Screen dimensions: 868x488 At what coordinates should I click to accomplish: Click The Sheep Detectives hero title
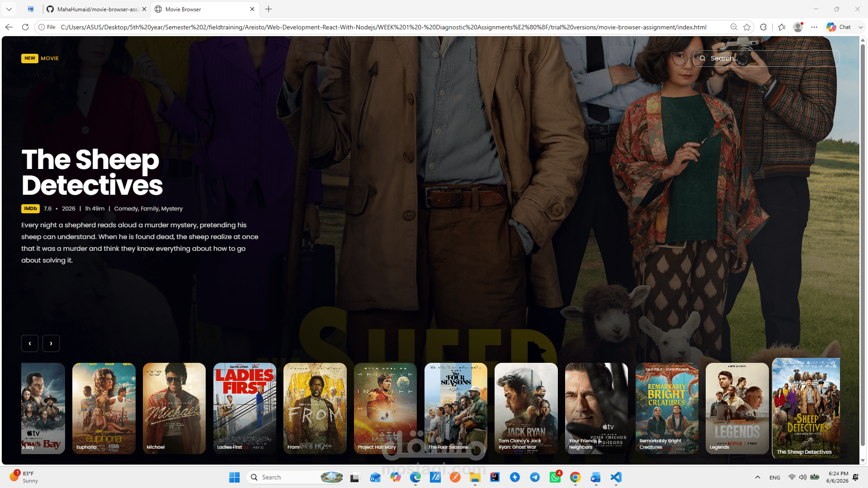pyautogui.click(x=92, y=172)
